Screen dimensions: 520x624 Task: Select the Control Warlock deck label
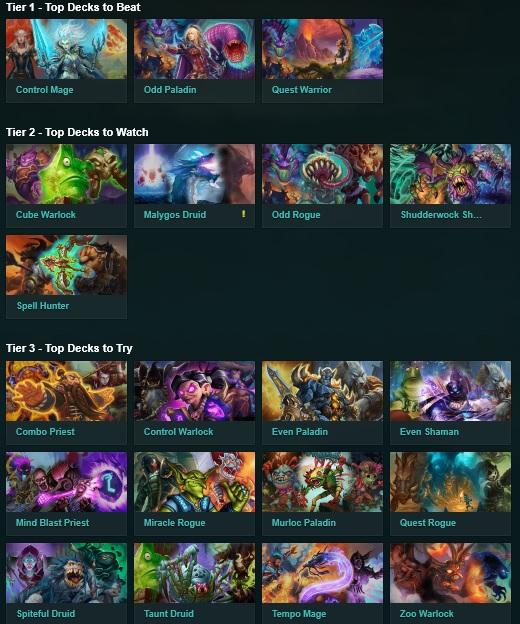178,432
